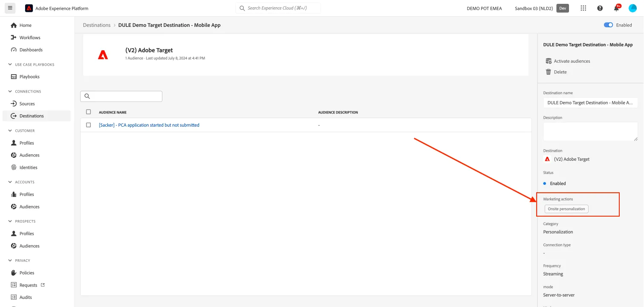Collapse the Use Case Playbooks section
Viewport: 644px width, 307px height.
[x=10, y=65]
